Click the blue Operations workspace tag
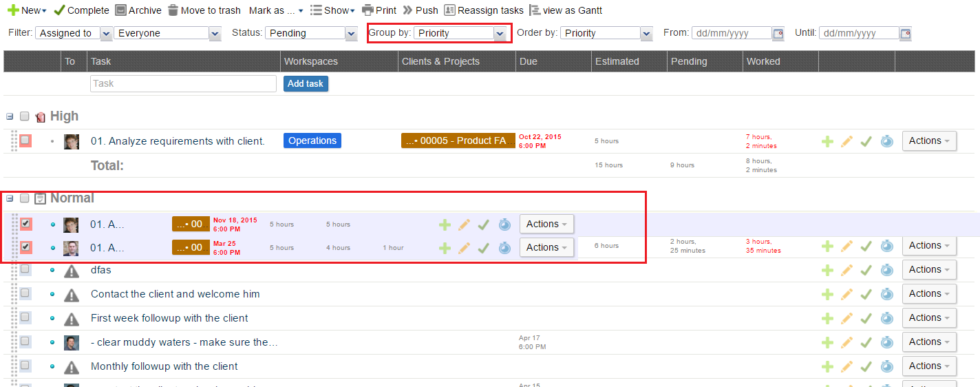Screen dimensions: 980x387 (x=312, y=140)
